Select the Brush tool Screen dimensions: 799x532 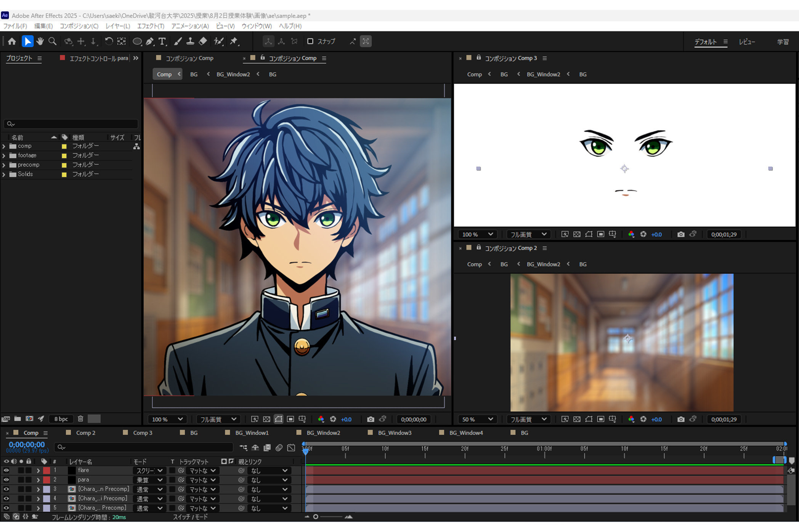click(x=178, y=41)
